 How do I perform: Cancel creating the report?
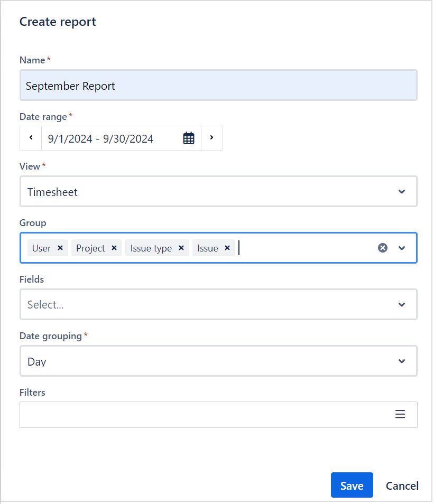(x=401, y=486)
